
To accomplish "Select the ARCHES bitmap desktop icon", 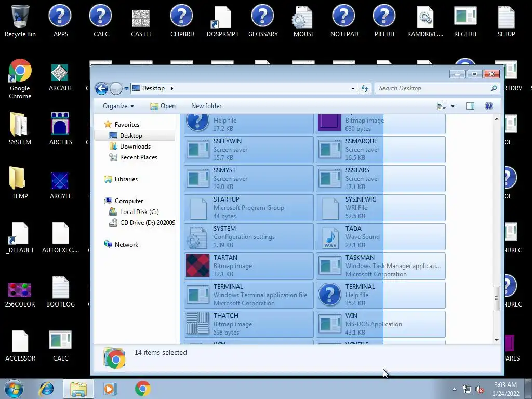I will point(60,129).
